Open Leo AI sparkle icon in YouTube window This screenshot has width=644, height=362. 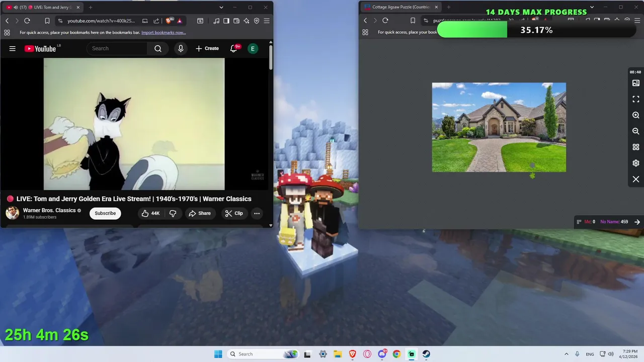tap(247, 21)
